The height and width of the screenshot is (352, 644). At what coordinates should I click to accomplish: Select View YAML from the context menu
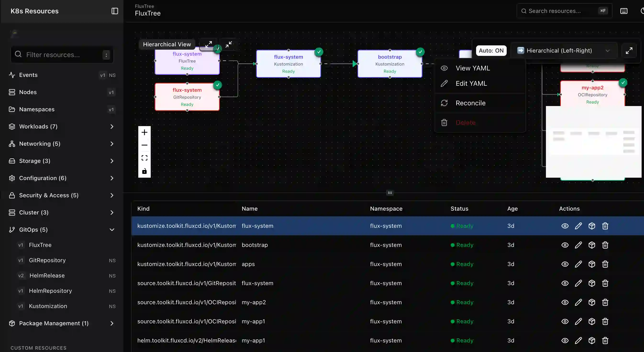coord(472,68)
